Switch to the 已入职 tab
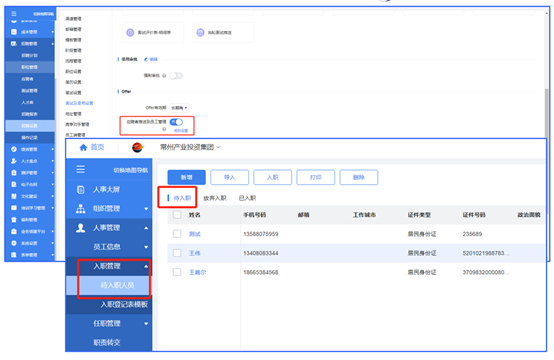 [247, 198]
